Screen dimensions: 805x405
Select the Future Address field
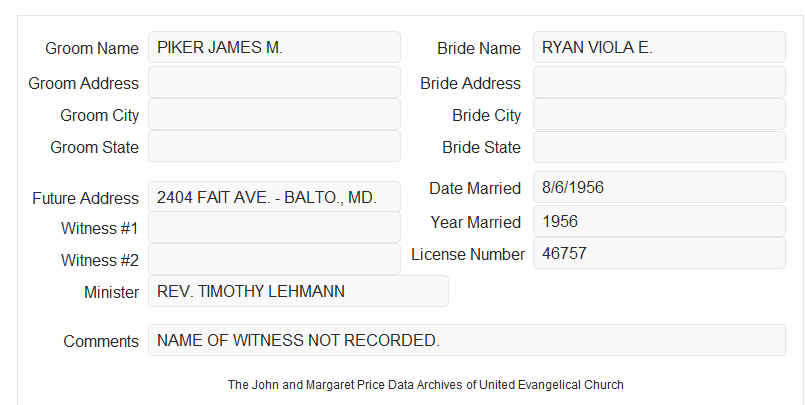click(274, 197)
